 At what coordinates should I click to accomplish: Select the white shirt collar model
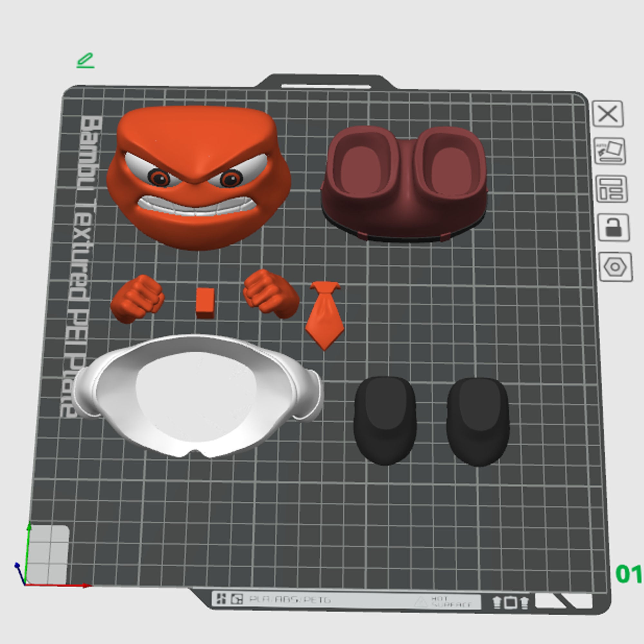(x=197, y=396)
